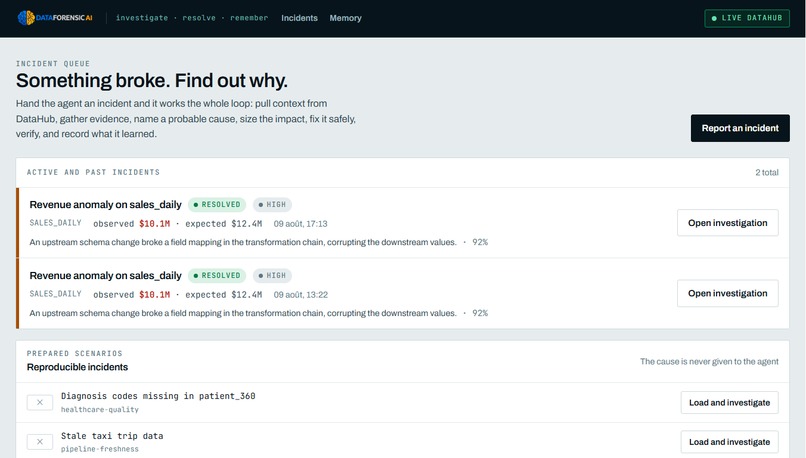Screen dimensions: 806x458
Task: Click 'Diagnosis codes missing in patient_360' text
Action: [x=158, y=396]
